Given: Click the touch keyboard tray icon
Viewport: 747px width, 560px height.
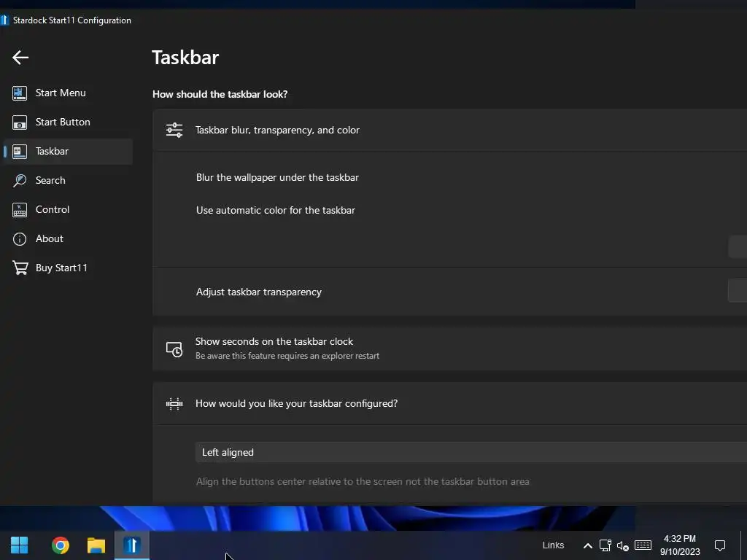Looking at the screenshot, I should (x=643, y=545).
